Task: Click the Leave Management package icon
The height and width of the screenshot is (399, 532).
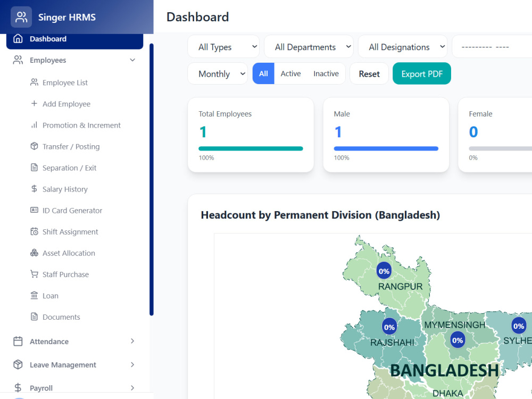Action: pos(18,364)
